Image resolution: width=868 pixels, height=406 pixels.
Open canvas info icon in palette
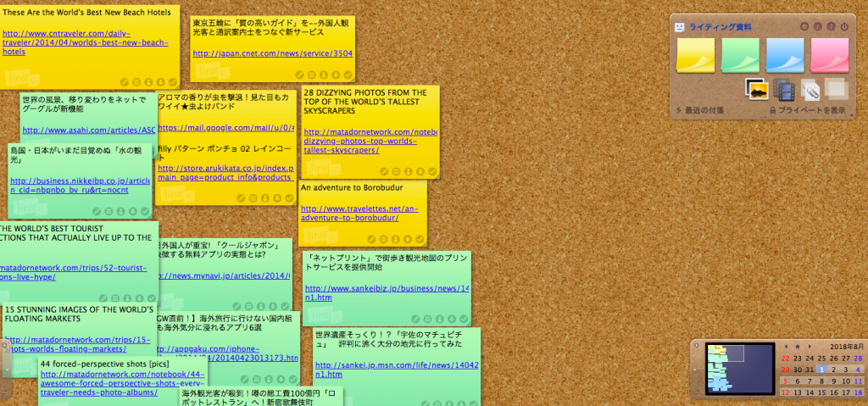[818, 26]
